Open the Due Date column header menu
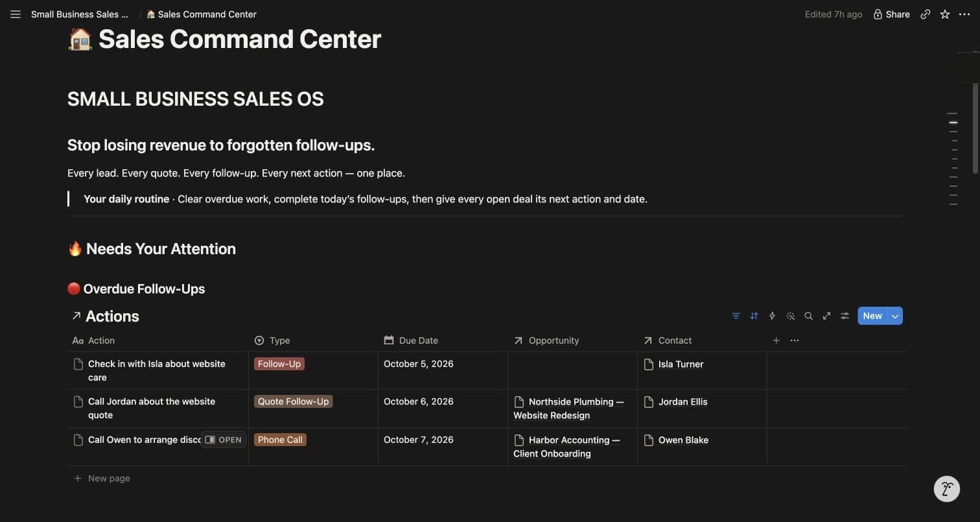980x522 pixels. pos(443,340)
